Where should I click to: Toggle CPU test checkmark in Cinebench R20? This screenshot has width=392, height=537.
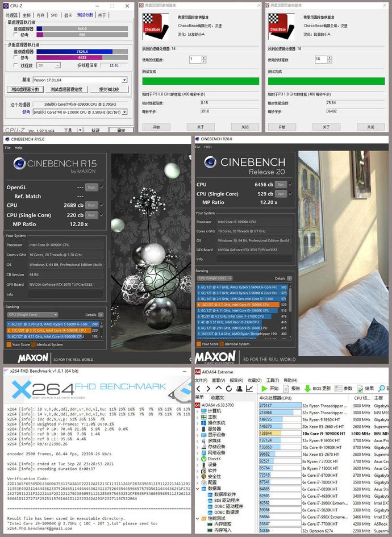(x=291, y=184)
